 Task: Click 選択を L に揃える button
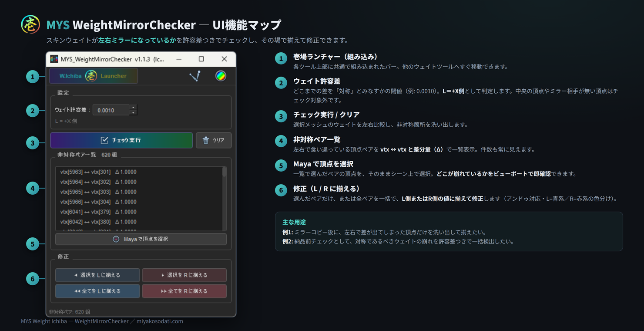click(x=97, y=275)
